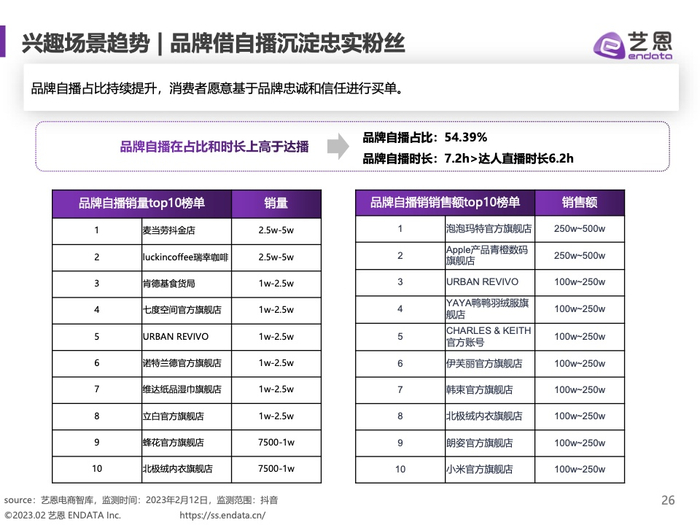This screenshot has width=700, height=525.
Task: Select copyright text ©2023.02 艺恩 ENDATA Inc.
Action: coord(63,515)
